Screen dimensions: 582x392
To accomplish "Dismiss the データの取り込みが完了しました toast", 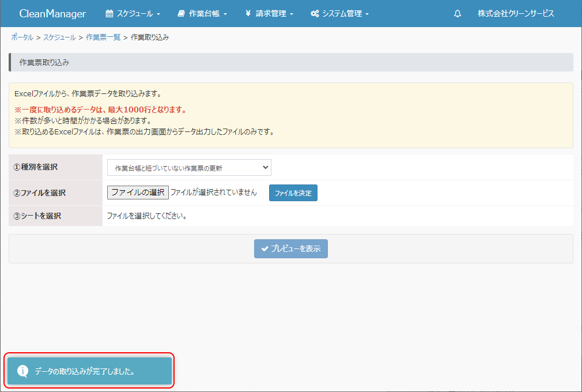I will [89, 371].
